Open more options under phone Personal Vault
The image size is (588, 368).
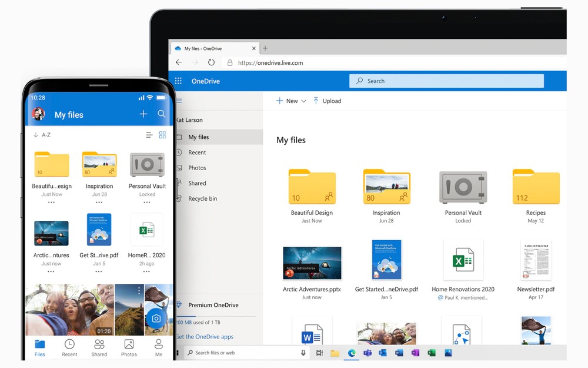146,203
